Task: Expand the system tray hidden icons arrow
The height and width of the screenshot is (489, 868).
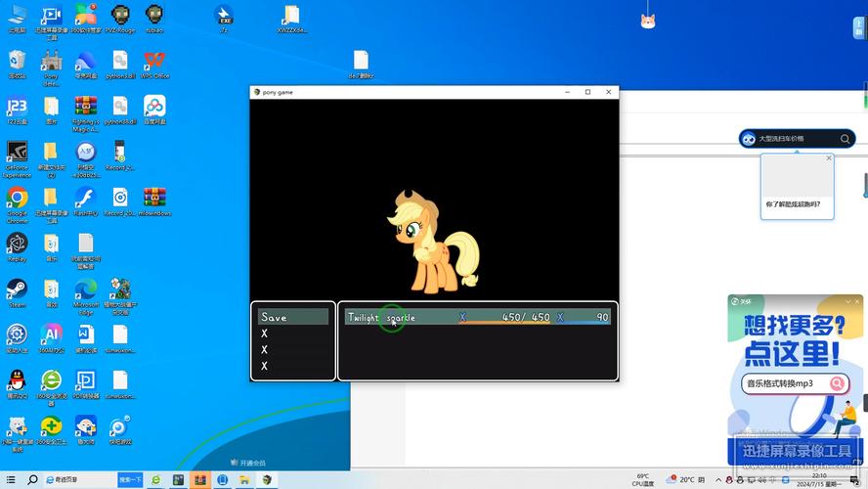Action: coord(718,479)
